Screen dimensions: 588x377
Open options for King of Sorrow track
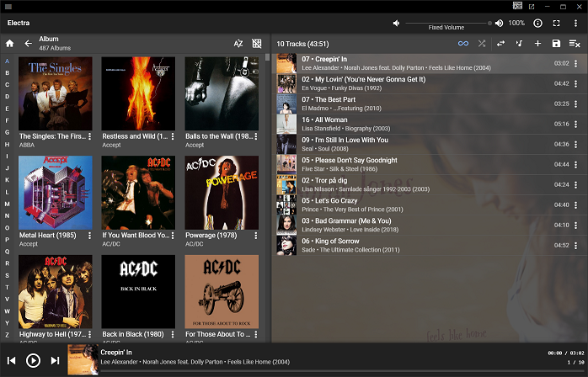click(x=575, y=246)
